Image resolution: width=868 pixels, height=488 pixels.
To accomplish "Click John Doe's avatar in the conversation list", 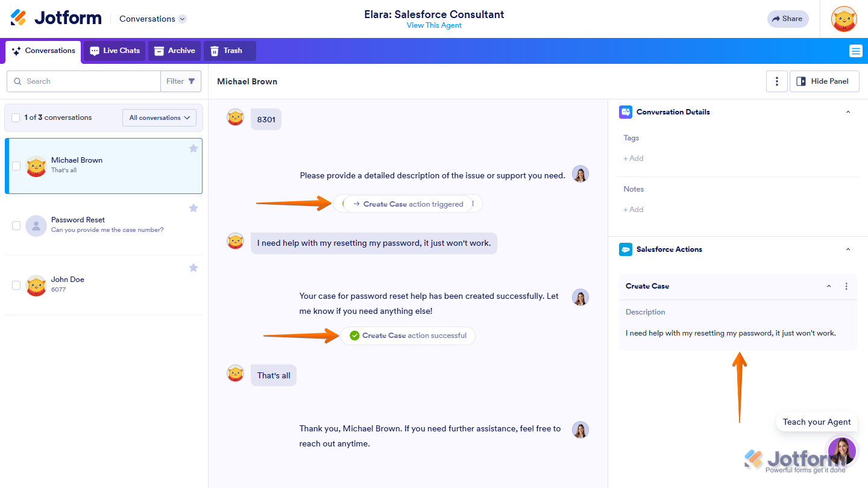I will tap(36, 285).
